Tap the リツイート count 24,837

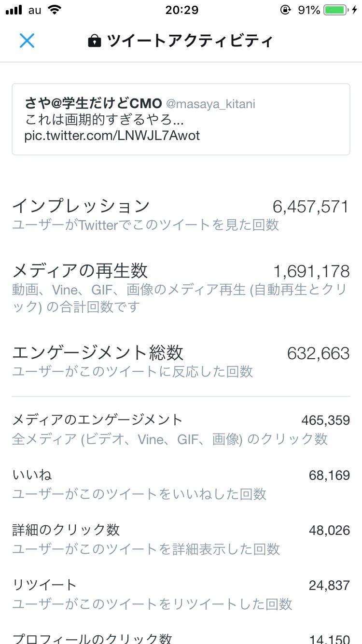click(x=329, y=586)
